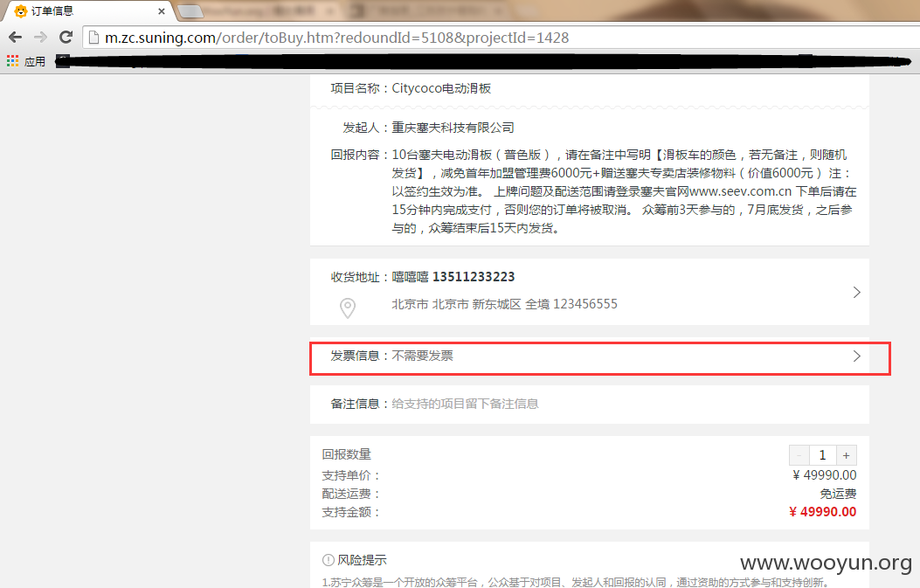The height and width of the screenshot is (588, 920).
Task: Click the quantity value box
Action: point(823,455)
